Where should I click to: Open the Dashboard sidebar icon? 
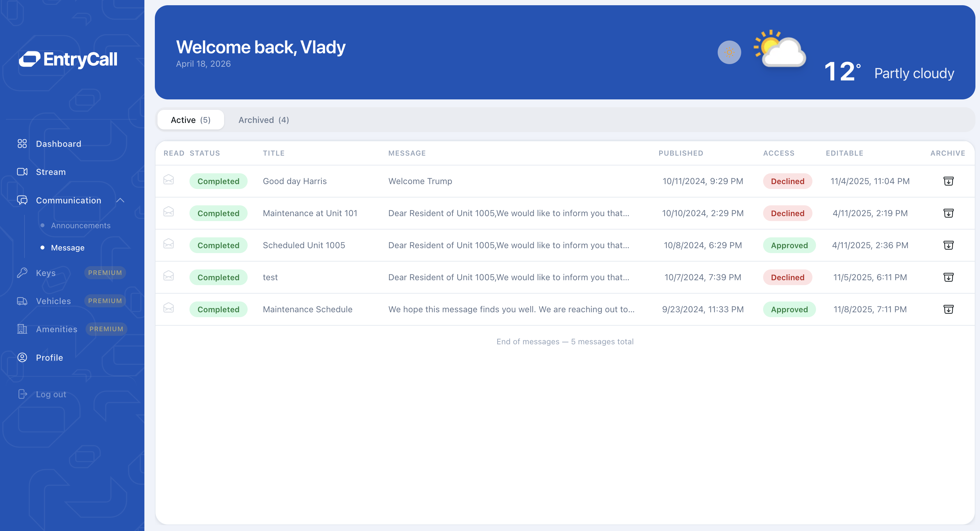pyautogui.click(x=22, y=144)
